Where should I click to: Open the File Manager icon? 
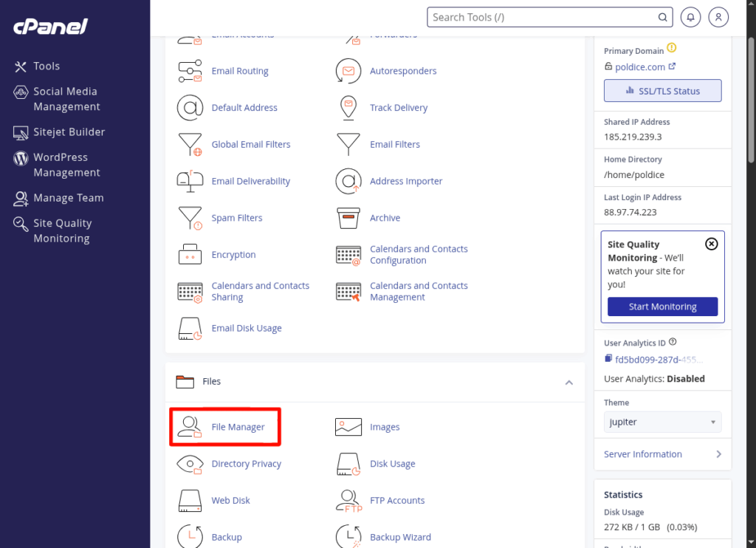coord(190,427)
